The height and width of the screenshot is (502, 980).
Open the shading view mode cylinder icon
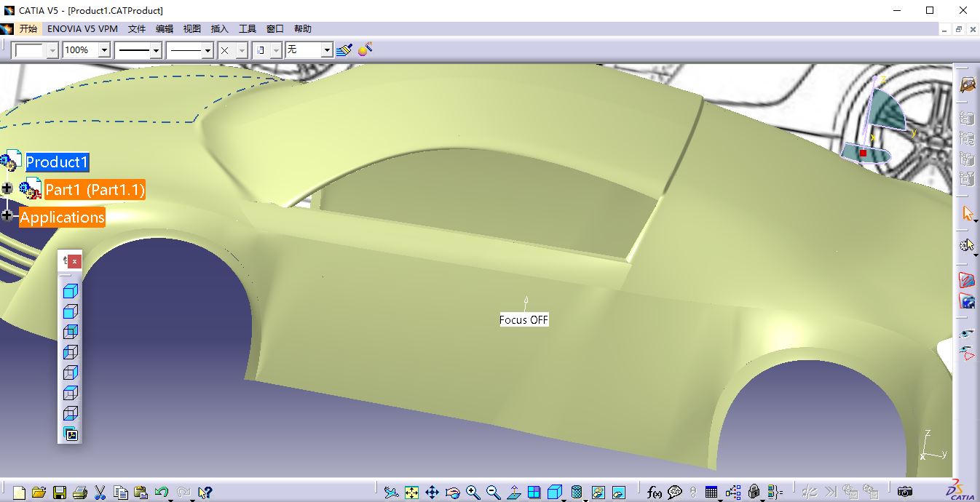(x=577, y=493)
